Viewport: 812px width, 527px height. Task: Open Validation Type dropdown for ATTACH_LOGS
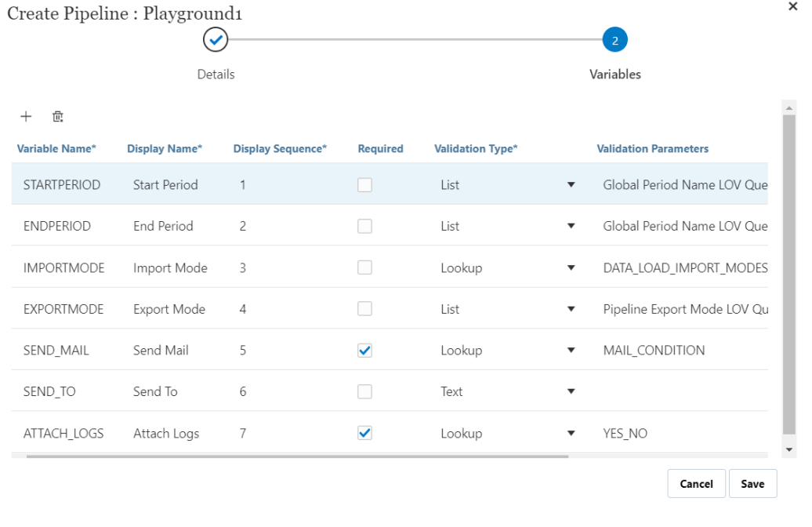[x=571, y=433]
